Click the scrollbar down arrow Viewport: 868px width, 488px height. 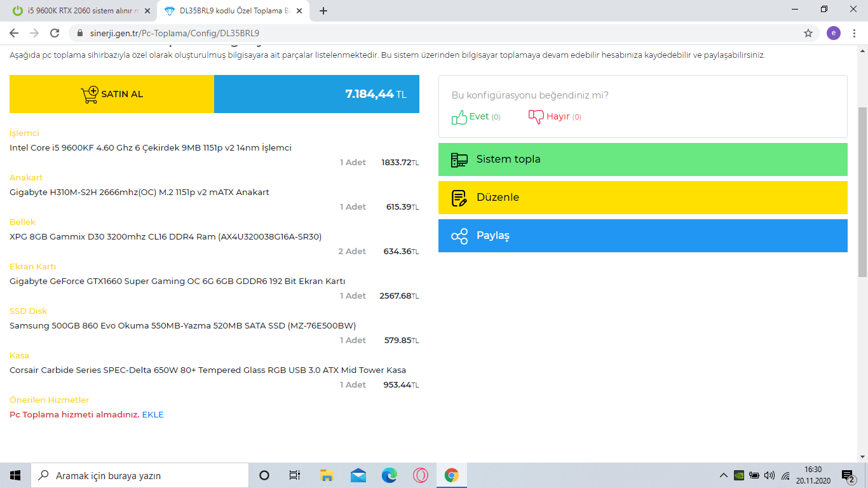coord(862,457)
